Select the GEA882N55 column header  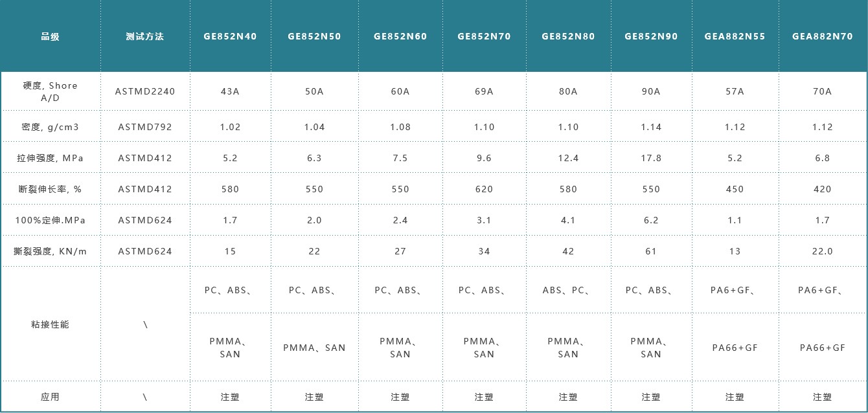735,36
